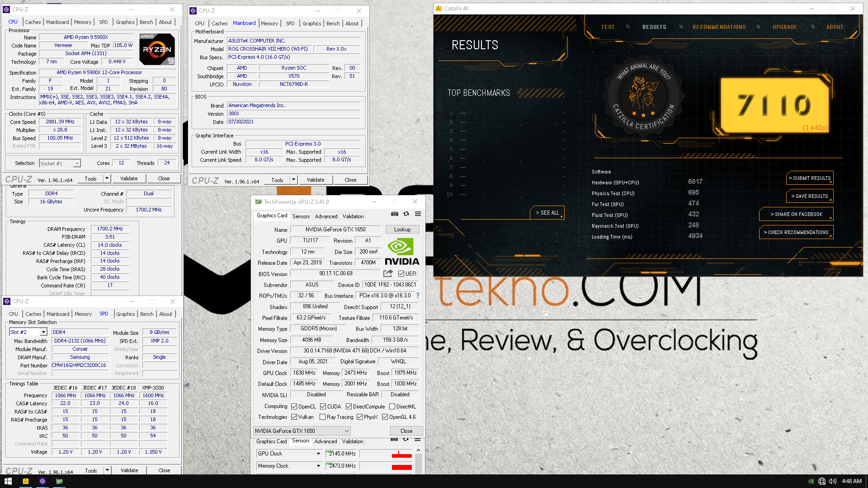
Task: Open the Slot #2 memory slot dropdown
Action: point(28,332)
